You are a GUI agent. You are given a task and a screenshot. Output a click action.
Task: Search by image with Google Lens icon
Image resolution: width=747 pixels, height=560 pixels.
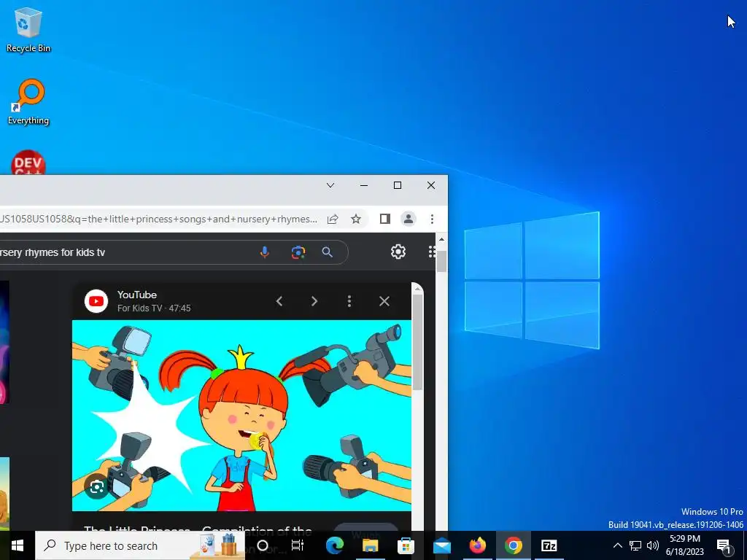pyautogui.click(x=298, y=252)
